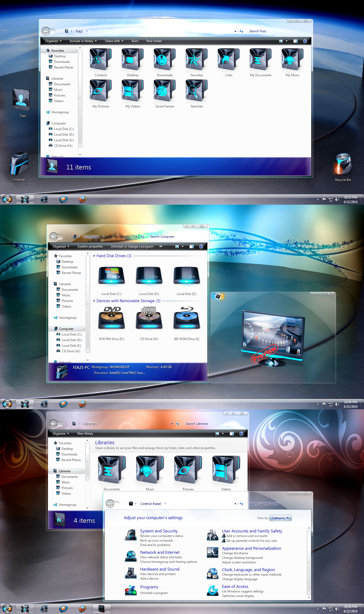Open Local Disk (C:) drive icon
Viewport: 364px width, 614px height.
click(111, 276)
